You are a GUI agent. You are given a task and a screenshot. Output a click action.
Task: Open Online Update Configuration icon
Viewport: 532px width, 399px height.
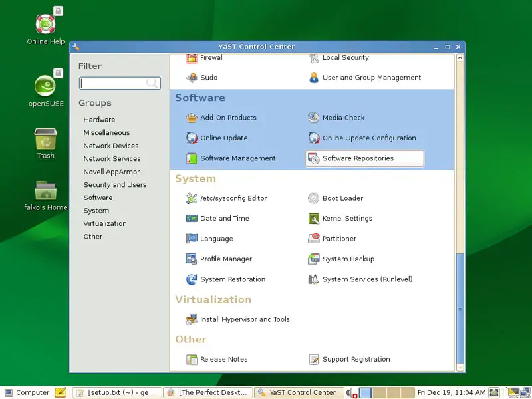(313, 138)
